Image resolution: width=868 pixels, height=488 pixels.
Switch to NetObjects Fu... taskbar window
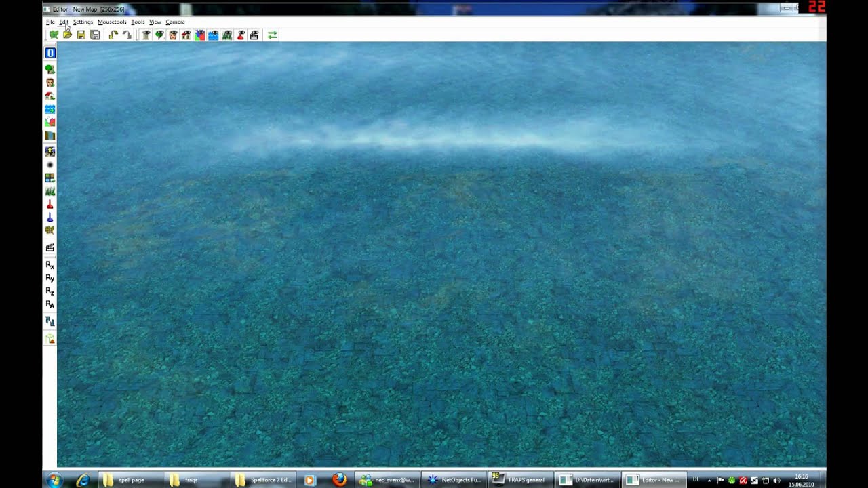(454, 480)
